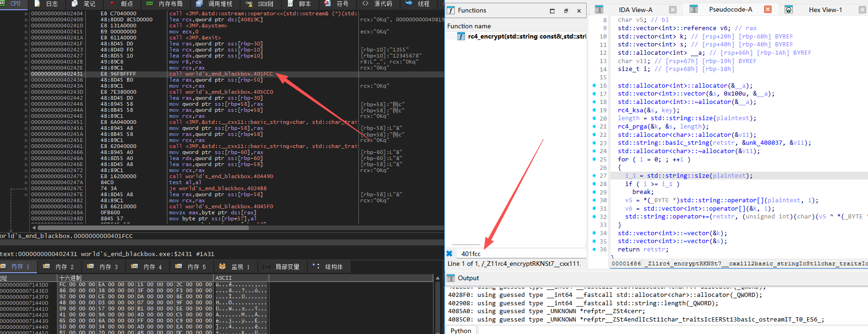
Task: Open the 日志 log tab icon
Action: [x=38, y=3]
